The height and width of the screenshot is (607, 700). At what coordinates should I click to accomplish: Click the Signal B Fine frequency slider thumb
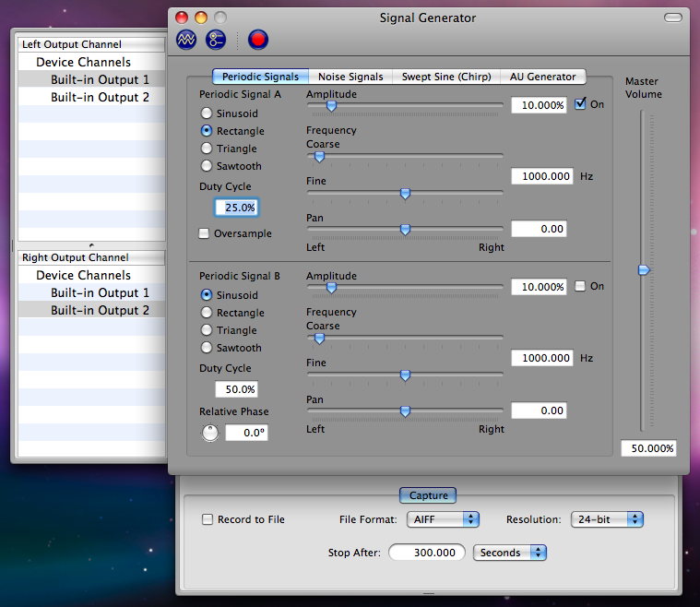coord(406,375)
